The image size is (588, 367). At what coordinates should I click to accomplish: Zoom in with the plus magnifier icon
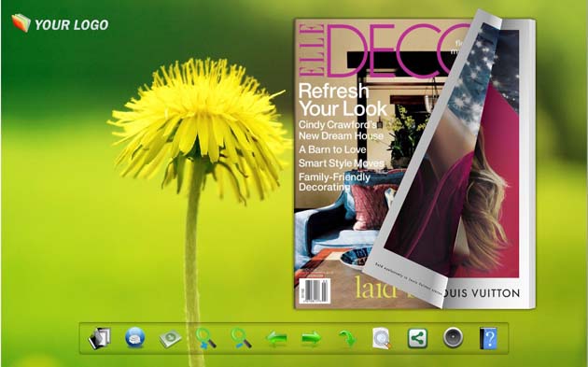205,338
